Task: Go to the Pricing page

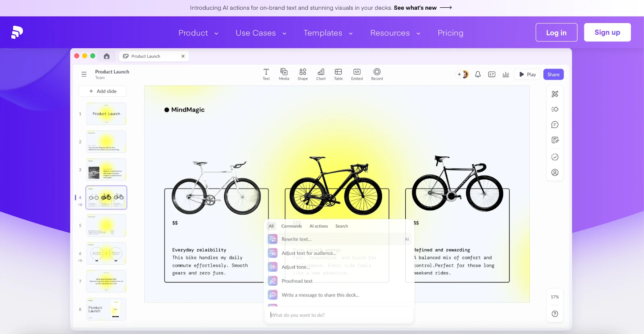Action: click(x=450, y=33)
